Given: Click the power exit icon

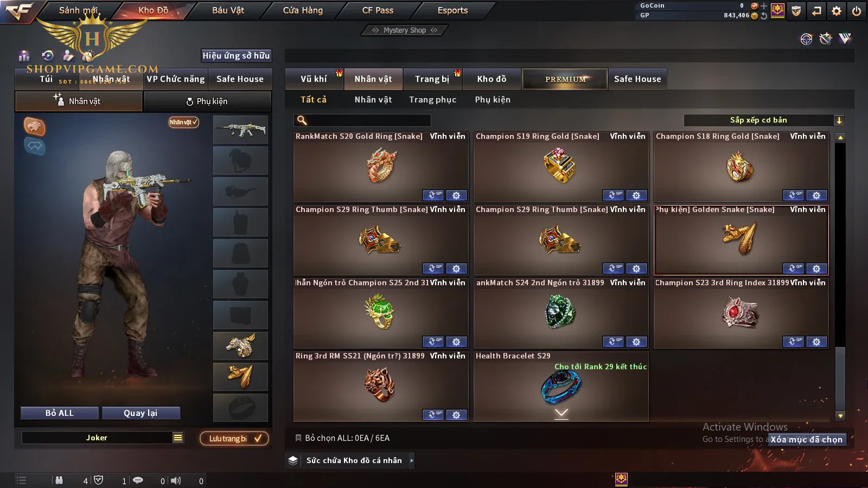Looking at the screenshot, I should coord(857,11).
